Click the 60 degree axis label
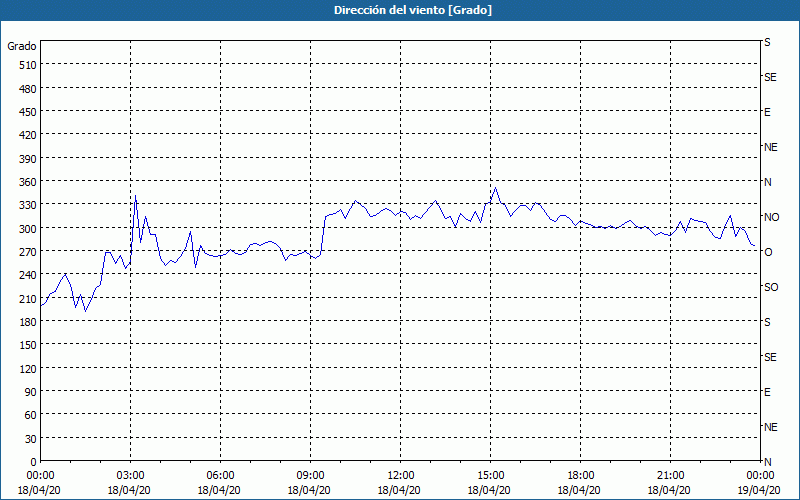The height and width of the screenshot is (500, 800). click(31, 415)
